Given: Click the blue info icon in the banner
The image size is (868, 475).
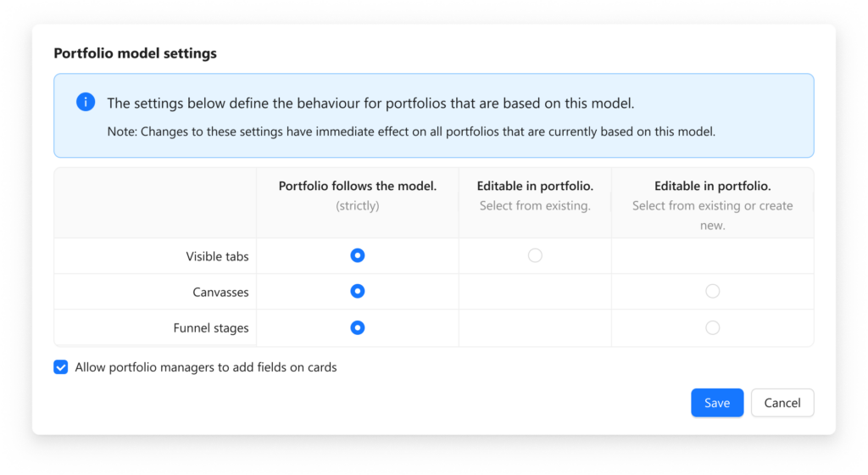Looking at the screenshot, I should [x=86, y=102].
